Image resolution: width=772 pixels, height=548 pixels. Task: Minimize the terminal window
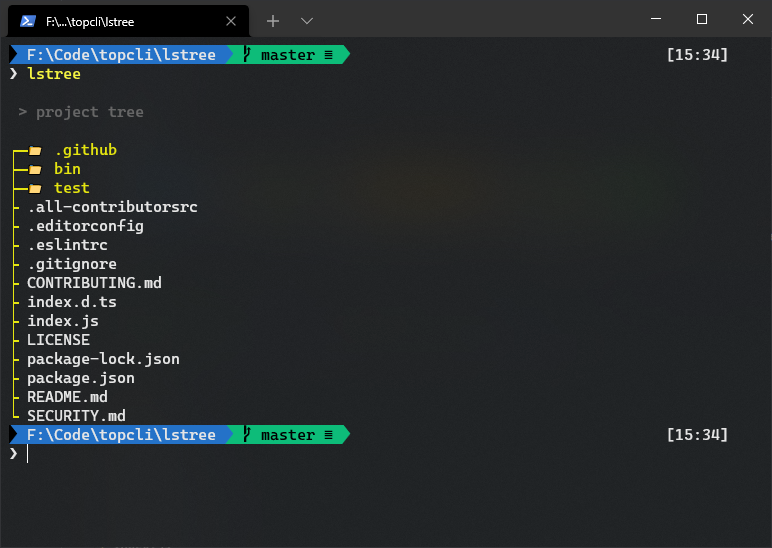point(656,19)
